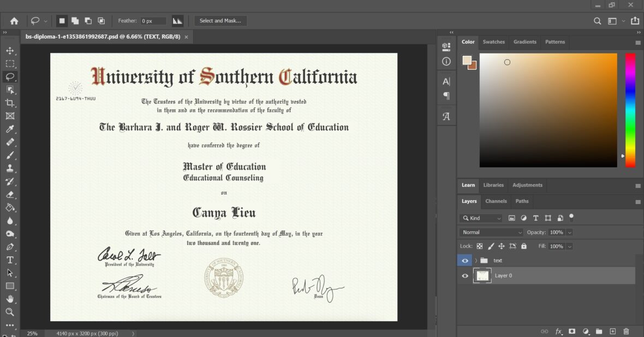Open the Opacity dropdown arrow
The height and width of the screenshot is (337, 644).
click(569, 232)
